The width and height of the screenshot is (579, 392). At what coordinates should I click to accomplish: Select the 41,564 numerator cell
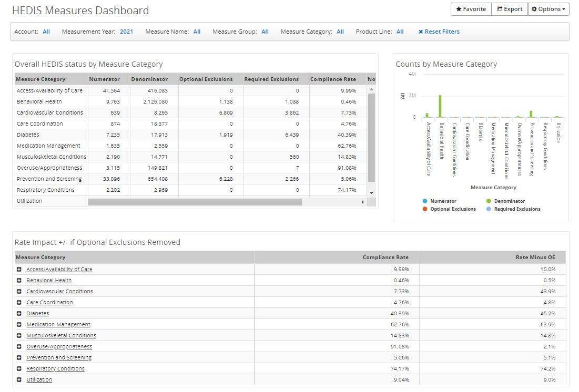pos(109,90)
